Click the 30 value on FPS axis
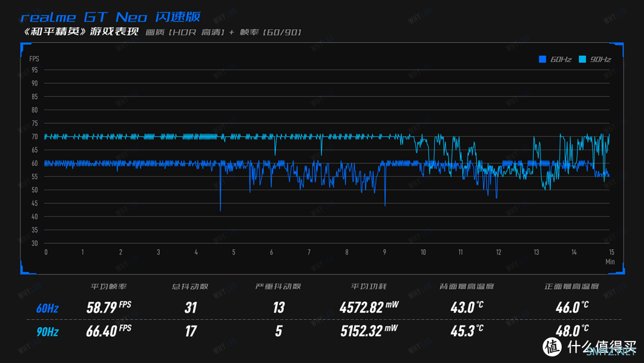 click(35, 244)
